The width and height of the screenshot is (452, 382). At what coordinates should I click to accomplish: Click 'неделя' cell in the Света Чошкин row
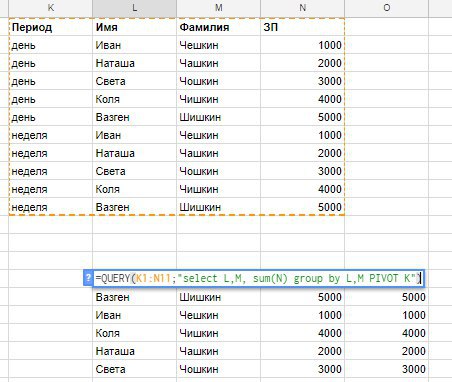51,171
